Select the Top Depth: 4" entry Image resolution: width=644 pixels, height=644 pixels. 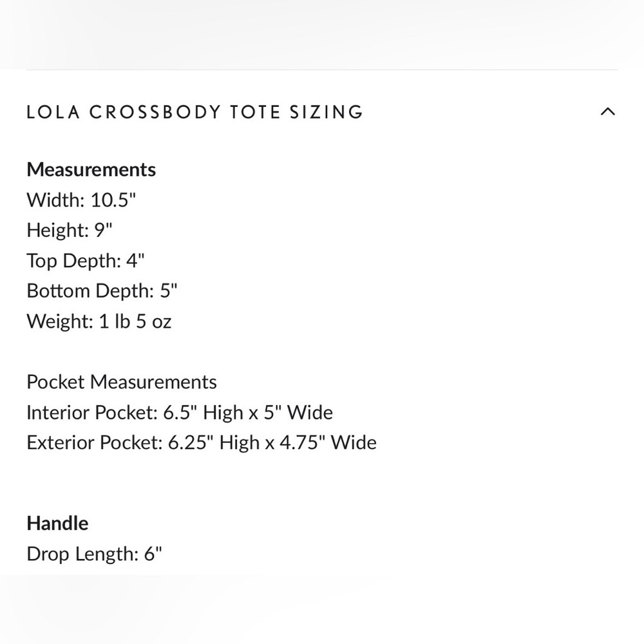[x=85, y=260]
